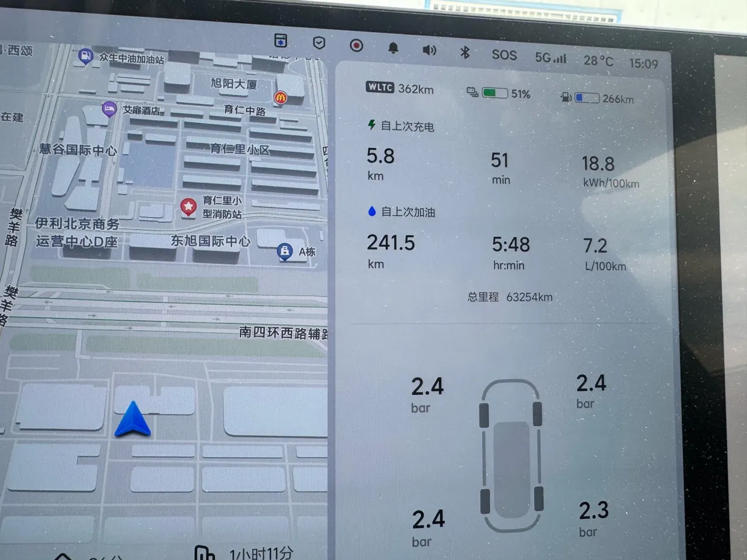Viewport: 747px width, 560px height.
Task: Select the 育仁中路 road label
Action: point(245,110)
